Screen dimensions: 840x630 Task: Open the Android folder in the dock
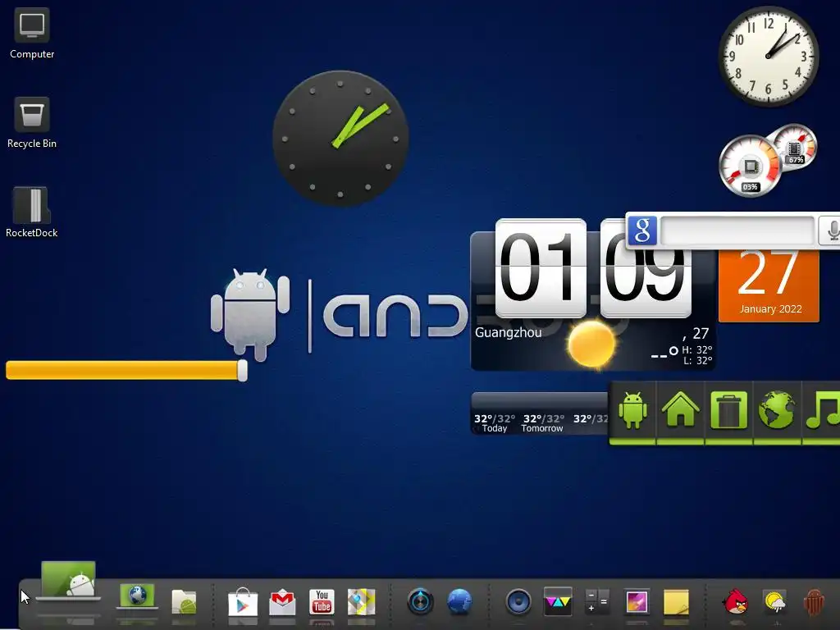[184, 601]
